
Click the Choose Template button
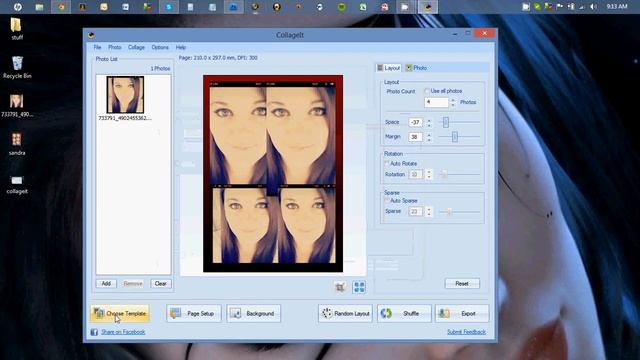click(120, 313)
